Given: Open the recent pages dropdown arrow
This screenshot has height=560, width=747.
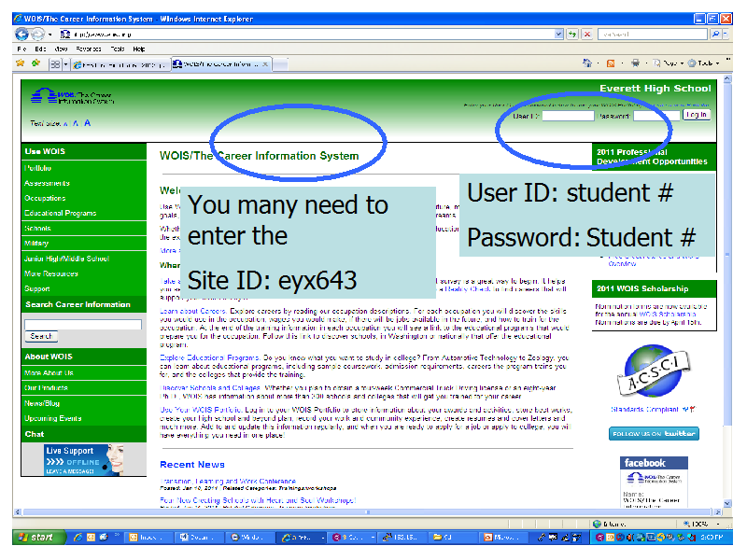Looking at the screenshot, I should [49, 35].
